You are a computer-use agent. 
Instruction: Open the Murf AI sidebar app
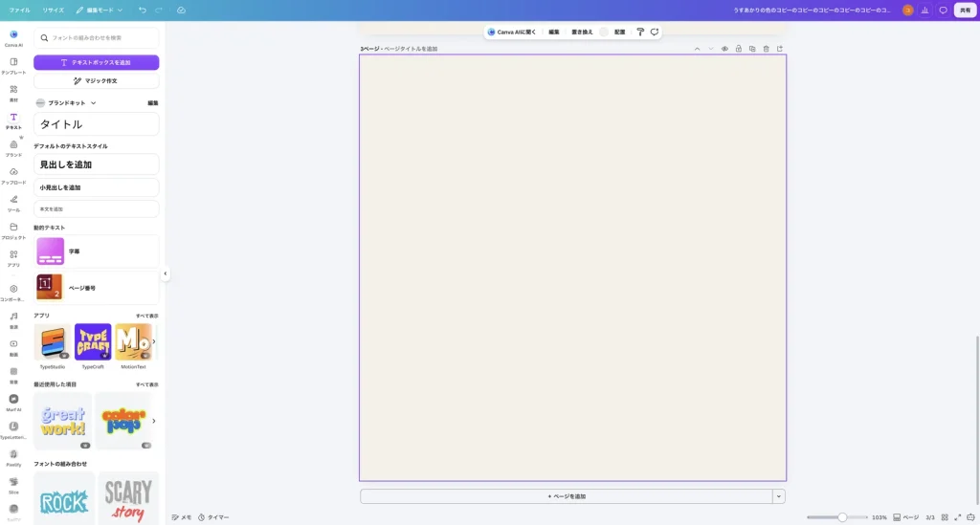[13, 402]
